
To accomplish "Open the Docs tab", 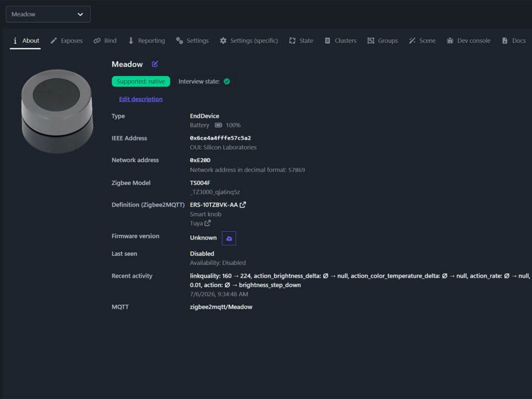I will 514,41.
